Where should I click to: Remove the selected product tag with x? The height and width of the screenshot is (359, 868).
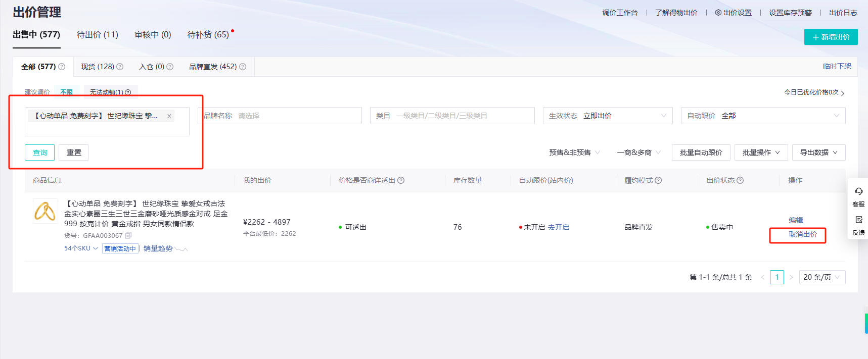pyautogui.click(x=169, y=116)
